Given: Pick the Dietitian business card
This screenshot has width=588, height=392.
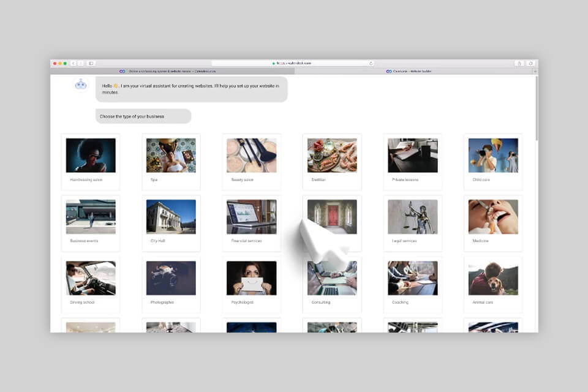Looking at the screenshot, I should (x=332, y=162).
